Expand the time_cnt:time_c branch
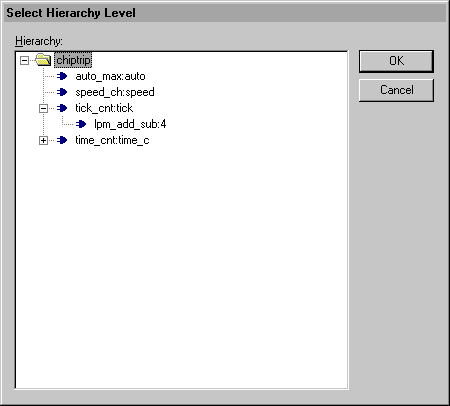Screen dimensions: 450x406 pos(43,140)
